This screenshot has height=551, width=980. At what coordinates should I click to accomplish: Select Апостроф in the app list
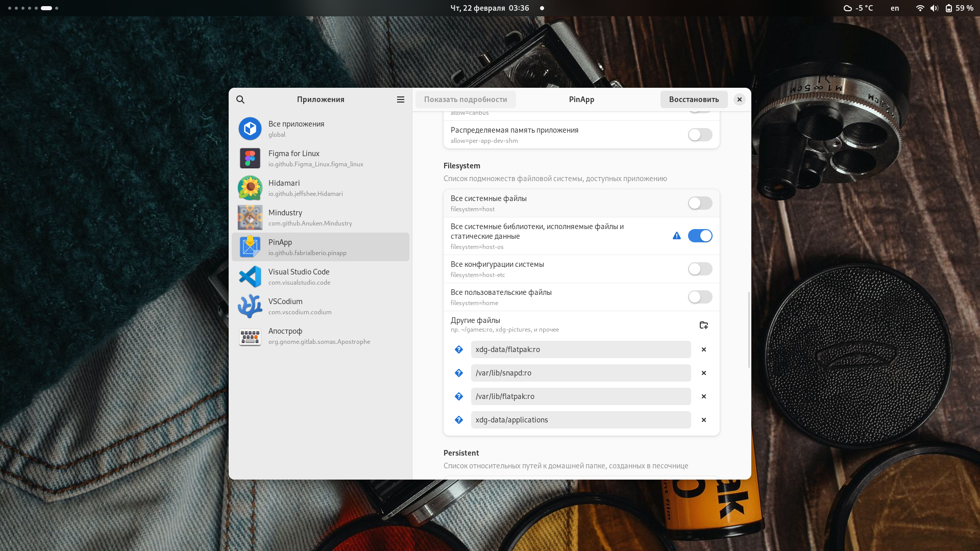[x=321, y=336]
